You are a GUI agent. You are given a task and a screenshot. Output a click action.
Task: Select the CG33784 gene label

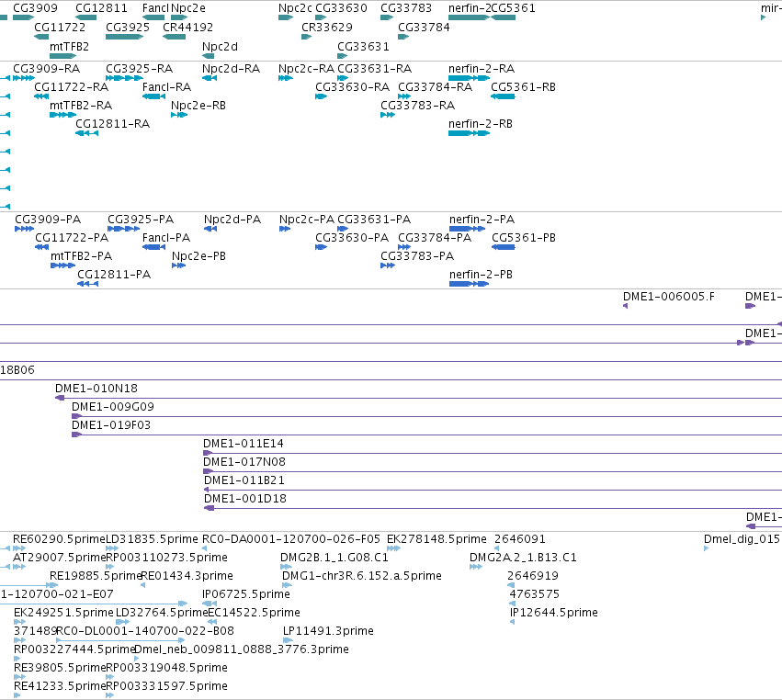(424, 27)
